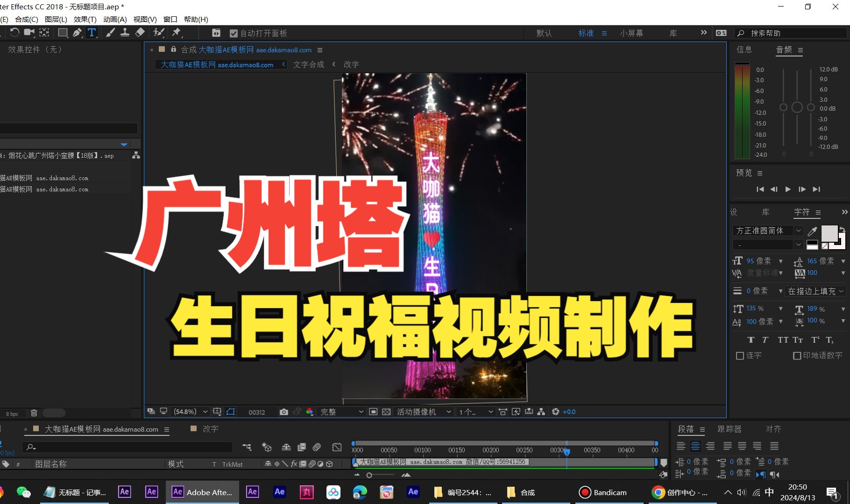Select the Eraser tool
Screen dimensions: 850x504
coord(140,32)
